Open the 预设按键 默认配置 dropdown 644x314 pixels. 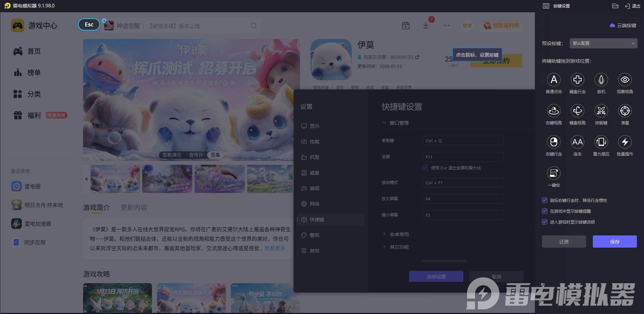pyautogui.click(x=603, y=43)
